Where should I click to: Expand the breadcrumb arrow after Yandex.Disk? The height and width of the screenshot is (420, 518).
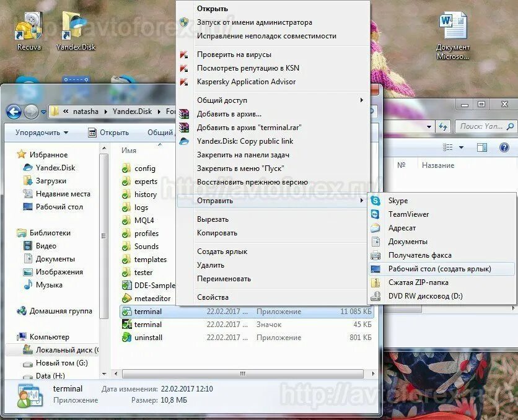[x=159, y=112]
